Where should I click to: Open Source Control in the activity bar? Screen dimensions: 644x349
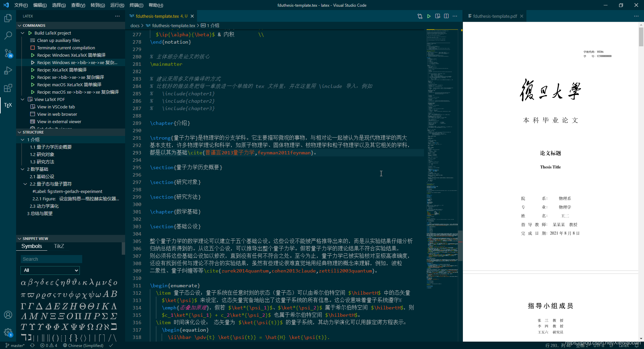pyautogui.click(x=8, y=53)
